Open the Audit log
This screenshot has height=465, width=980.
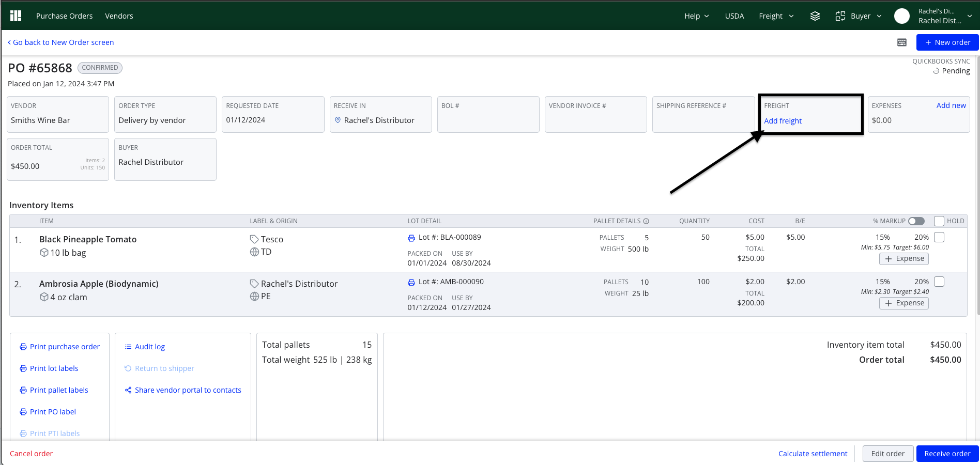150,347
